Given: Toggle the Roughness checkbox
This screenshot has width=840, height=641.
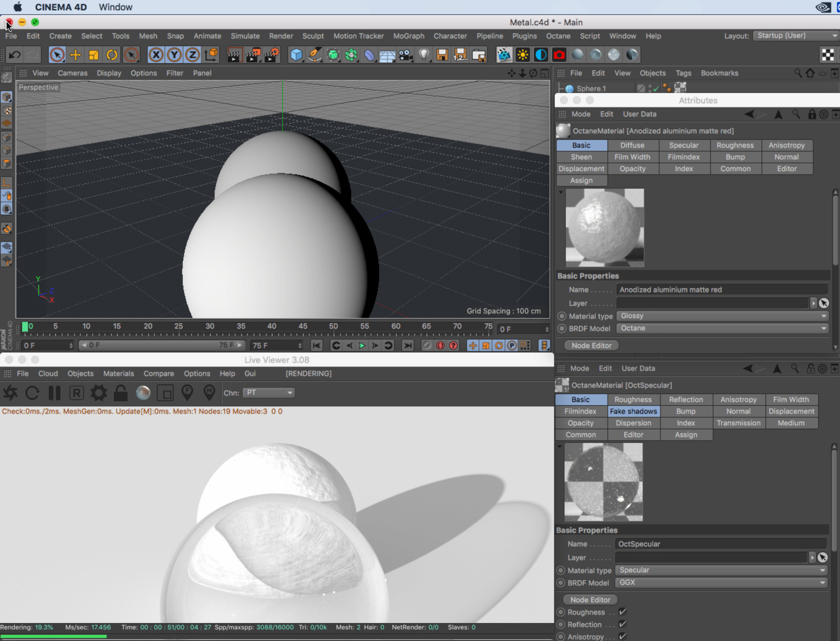Looking at the screenshot, I should pos(622,612).
